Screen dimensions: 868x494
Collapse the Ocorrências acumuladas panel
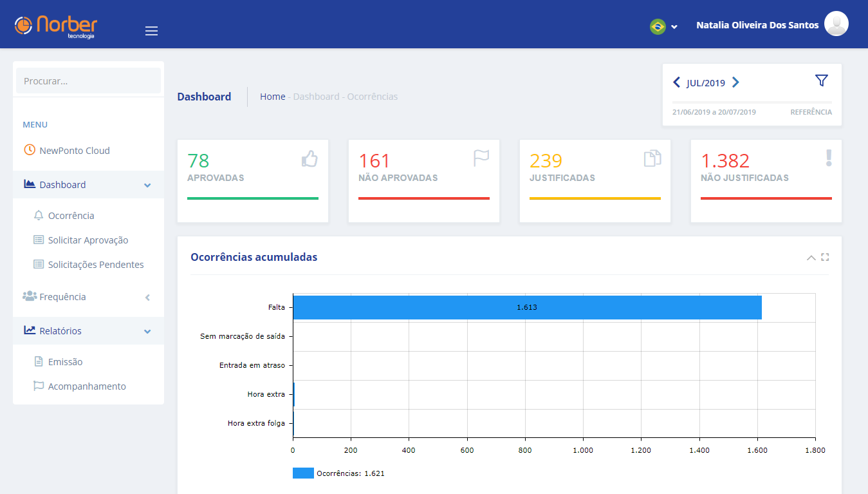(811, 258)
